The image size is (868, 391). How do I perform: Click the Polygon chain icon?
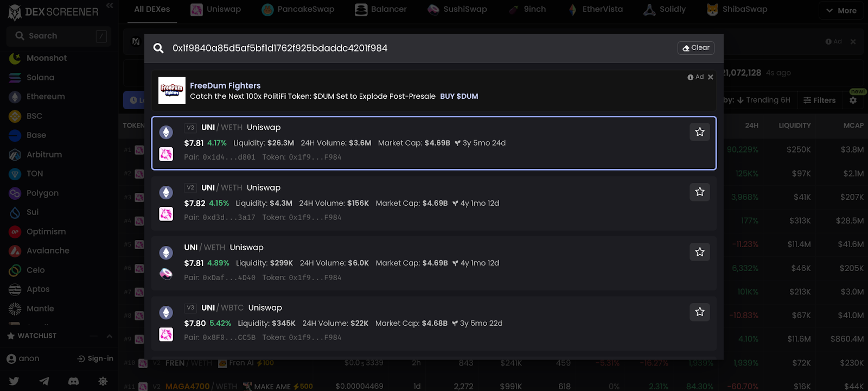point(15,193)
